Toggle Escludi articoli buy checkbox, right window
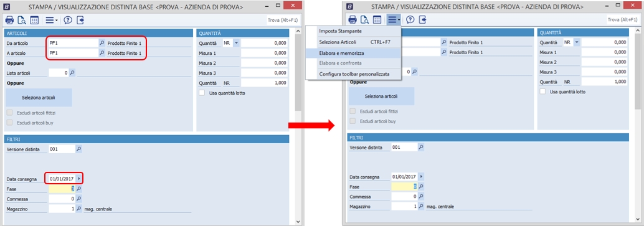The image size is (644, 226). coord(352,121)
